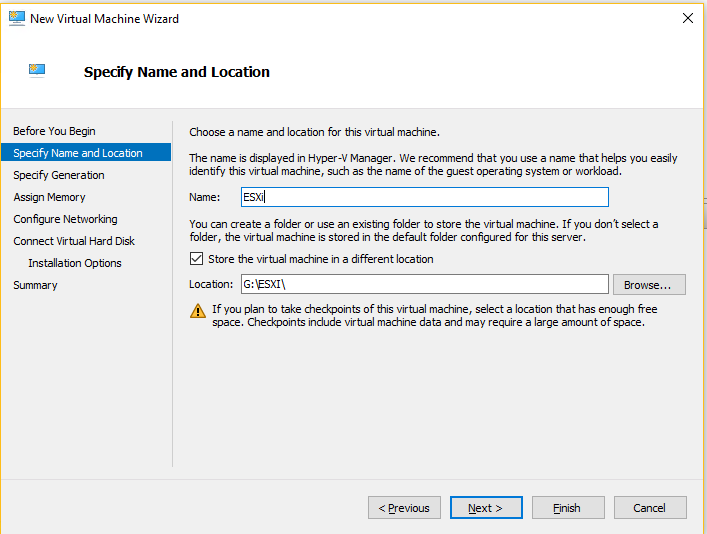Screen dimensions: 707x534
Task: Jump to the Assign Memory step
Action: pyautogui.click(x=49, y=197)
